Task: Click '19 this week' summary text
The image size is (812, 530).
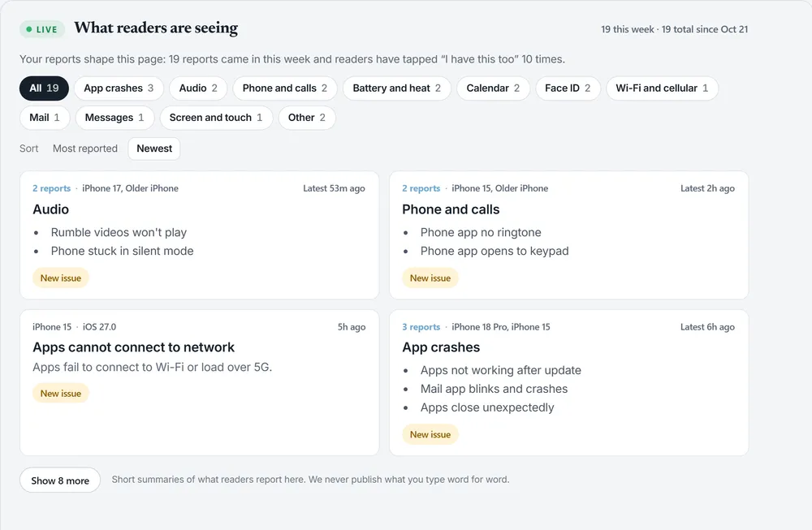Action: (x=627, y=29)
